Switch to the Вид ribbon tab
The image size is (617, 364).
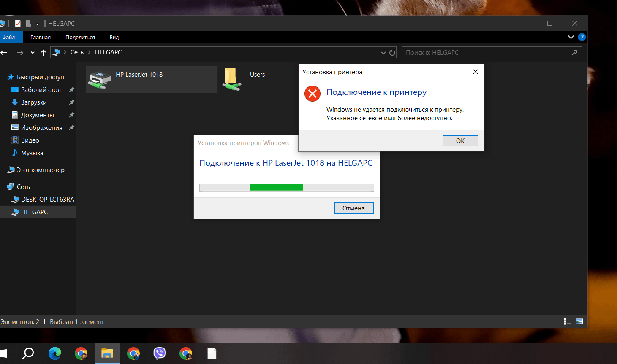click(x=114, y=37)
